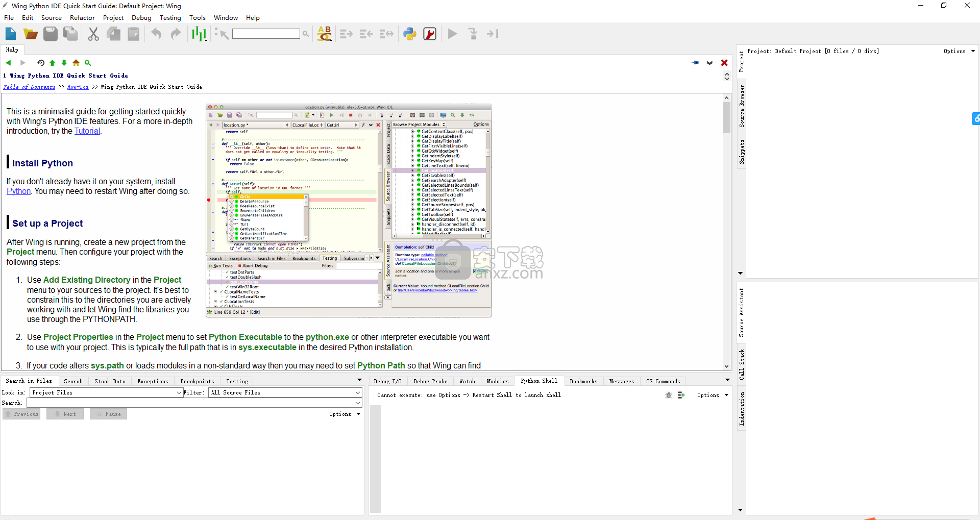The image size is (980, 520).
Task: Click the Indent lines toolbar icon
Action: point(347,34)
